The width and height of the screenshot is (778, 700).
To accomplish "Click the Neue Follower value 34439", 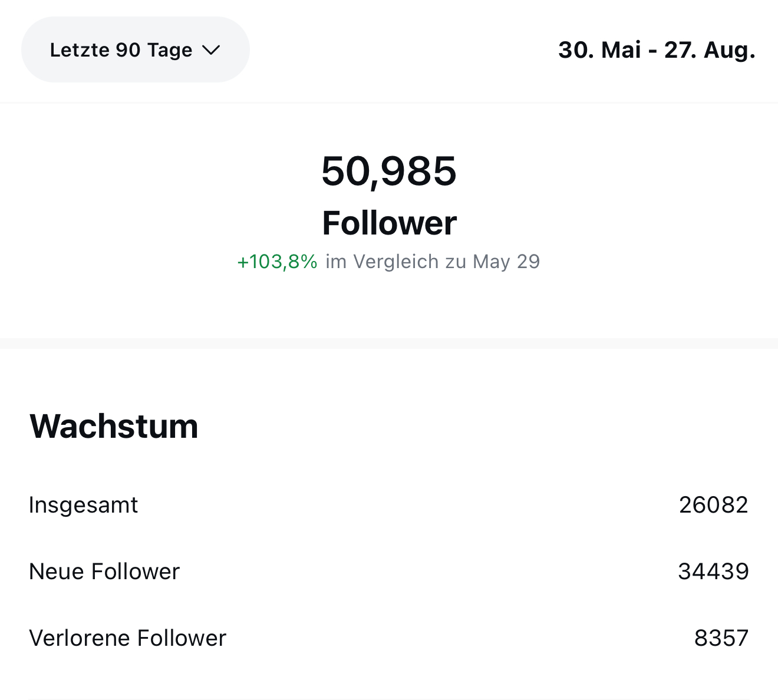I will point(713,572).
